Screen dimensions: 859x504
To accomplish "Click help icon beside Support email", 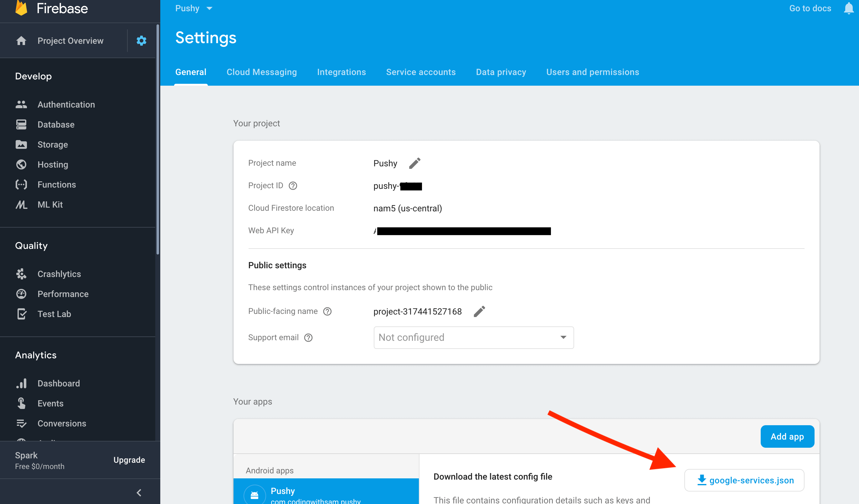I will pos(308,337).
